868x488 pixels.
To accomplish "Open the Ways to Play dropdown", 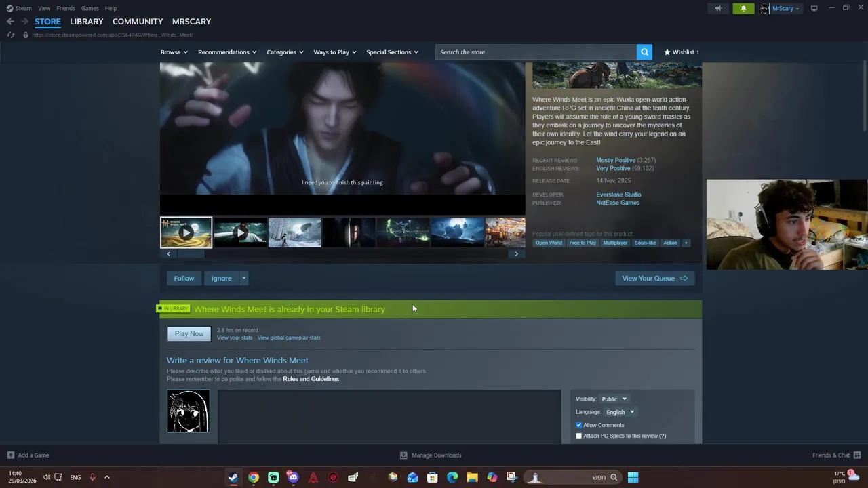I will (x=335, y=52).
